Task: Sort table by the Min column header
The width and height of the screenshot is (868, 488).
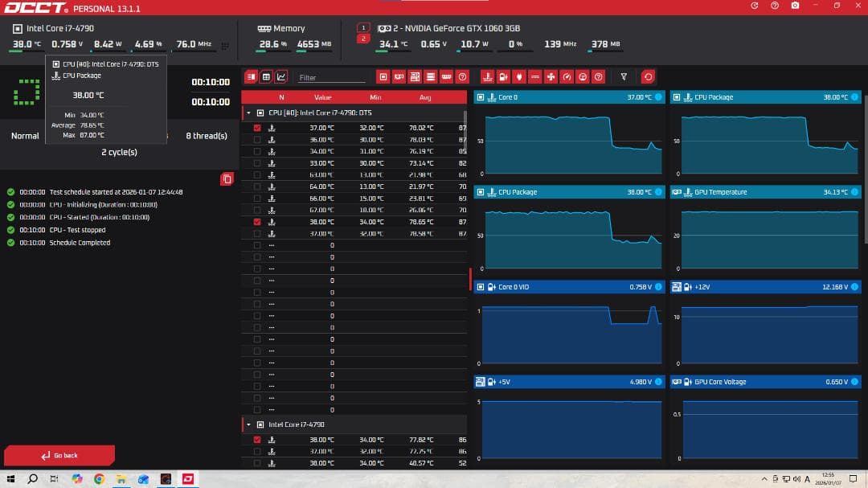Action: pyautogui.click(x=375, y=97)
